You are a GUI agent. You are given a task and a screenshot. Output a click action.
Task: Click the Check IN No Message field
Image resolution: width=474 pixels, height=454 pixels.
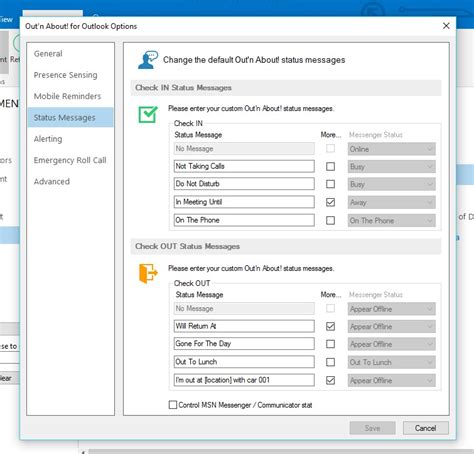[x=244, y=149]
